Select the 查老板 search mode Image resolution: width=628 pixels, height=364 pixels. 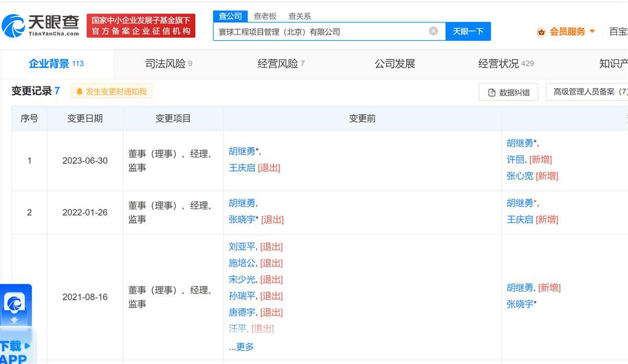tap(265, 16)
